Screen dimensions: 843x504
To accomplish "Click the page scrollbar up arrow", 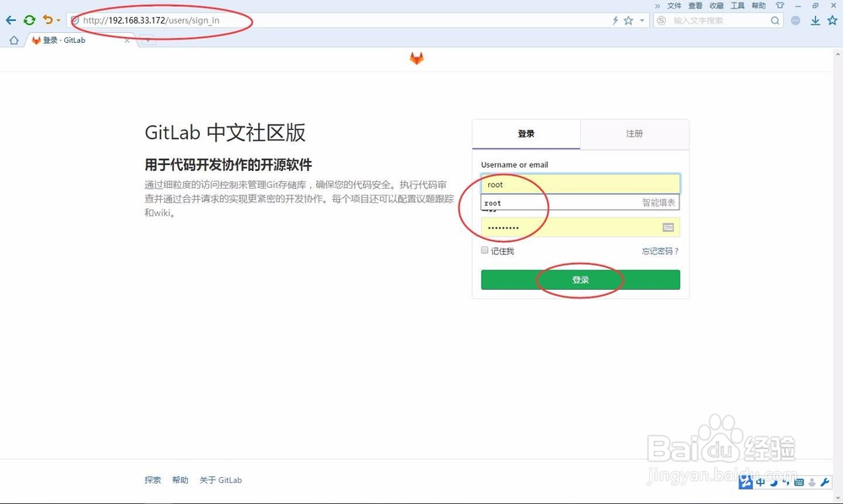I will (x=838, y=54).
